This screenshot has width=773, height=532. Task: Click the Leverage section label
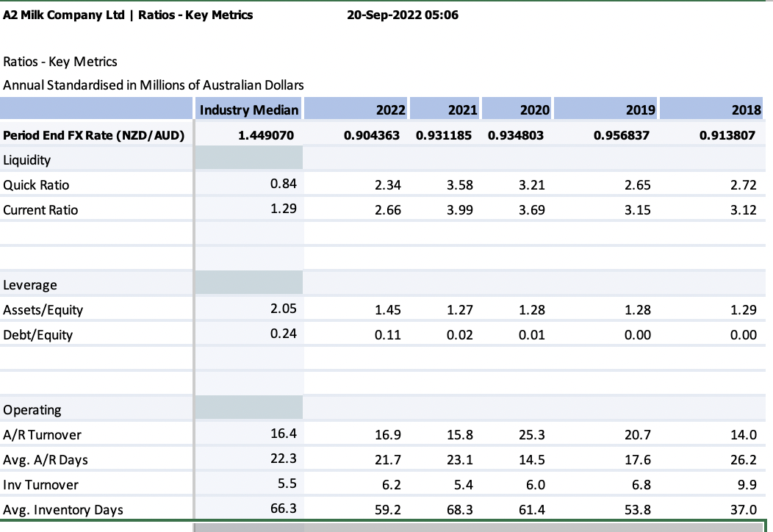click(x=29, y=285)
